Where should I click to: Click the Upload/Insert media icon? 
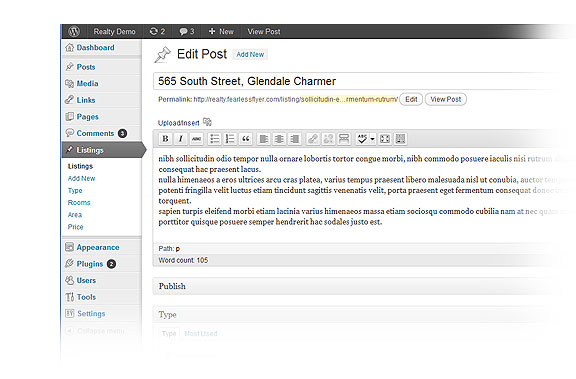point(207,122)
